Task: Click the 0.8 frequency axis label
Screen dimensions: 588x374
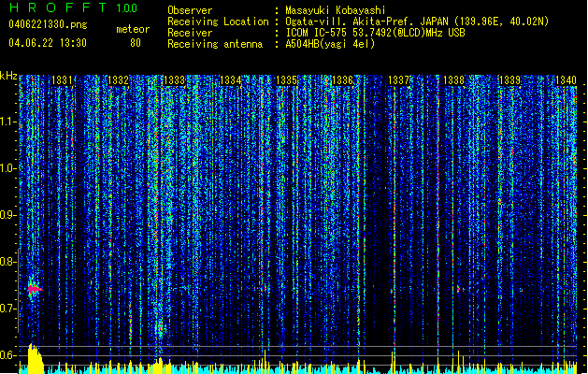Action: tap(8, 262)
